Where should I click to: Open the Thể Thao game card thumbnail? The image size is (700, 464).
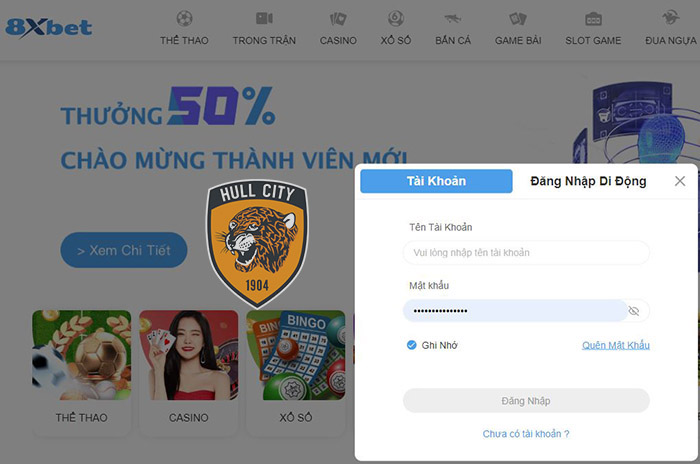point(82,355)
